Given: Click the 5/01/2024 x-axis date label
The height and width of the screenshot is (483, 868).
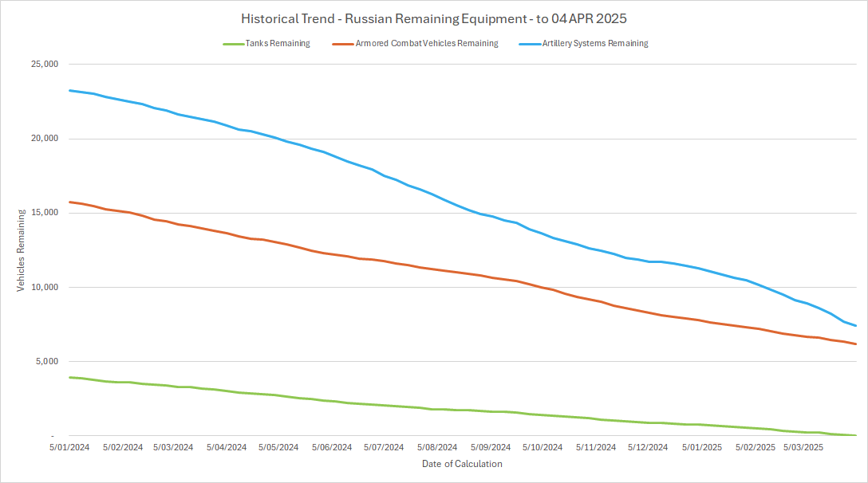Looking at the screenshot, I should 69,448.
